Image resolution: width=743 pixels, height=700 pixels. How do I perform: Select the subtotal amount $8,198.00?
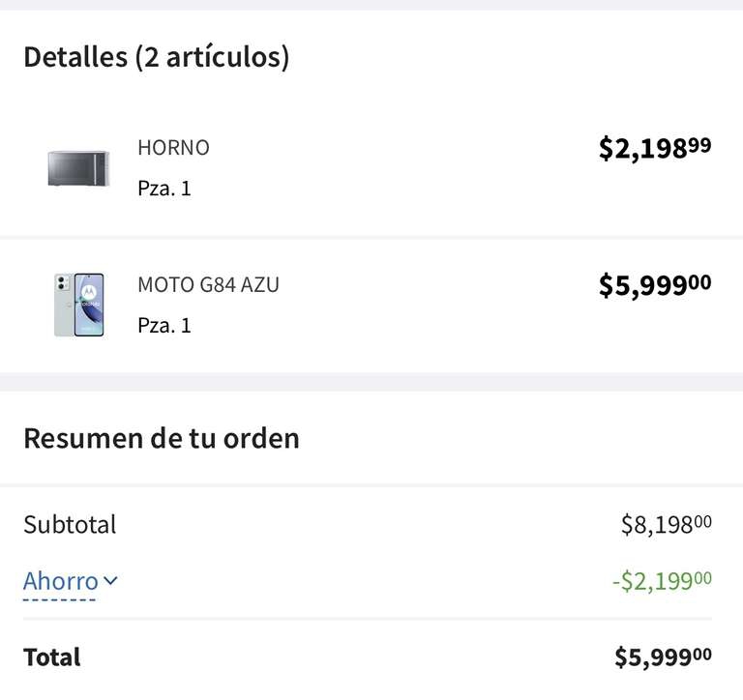point(666,525)
